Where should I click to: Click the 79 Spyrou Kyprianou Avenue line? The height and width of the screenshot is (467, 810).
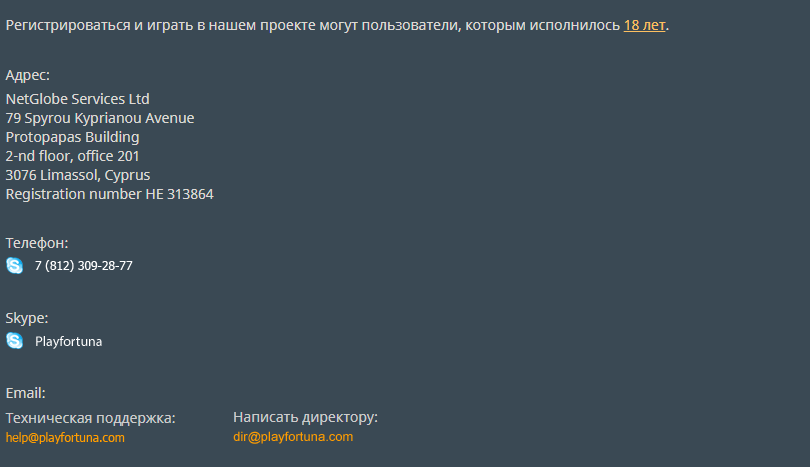100,118
